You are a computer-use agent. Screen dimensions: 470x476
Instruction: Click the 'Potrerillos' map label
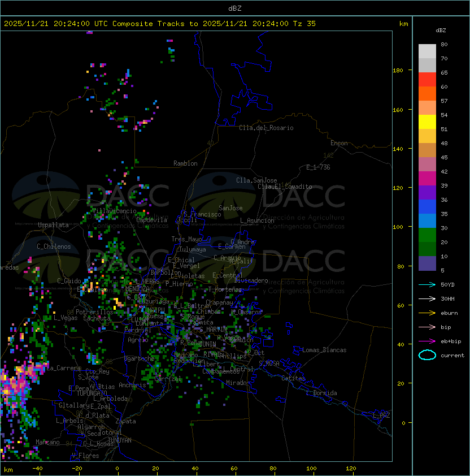[x=94, y=312]
